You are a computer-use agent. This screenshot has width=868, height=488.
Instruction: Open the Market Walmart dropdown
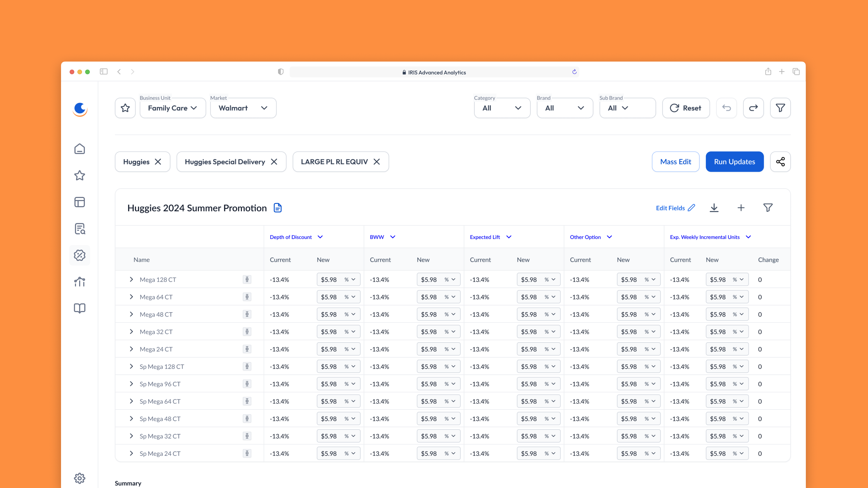[x=243, y=108]
